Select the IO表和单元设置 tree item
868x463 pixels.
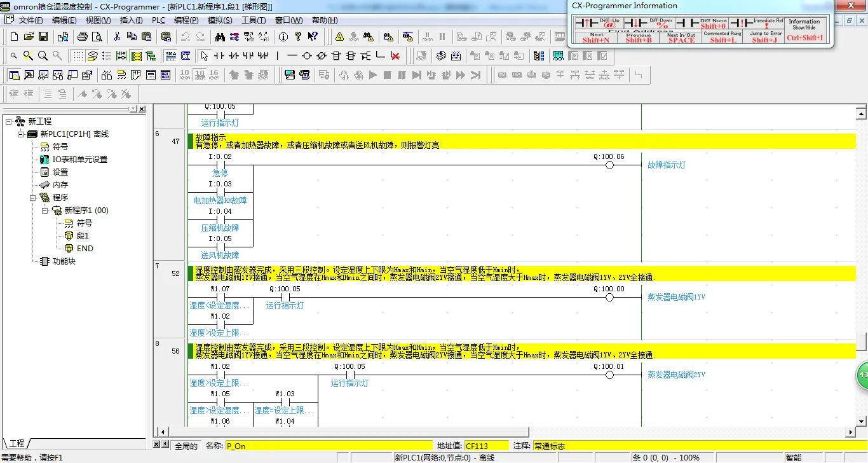coord(80,160)
